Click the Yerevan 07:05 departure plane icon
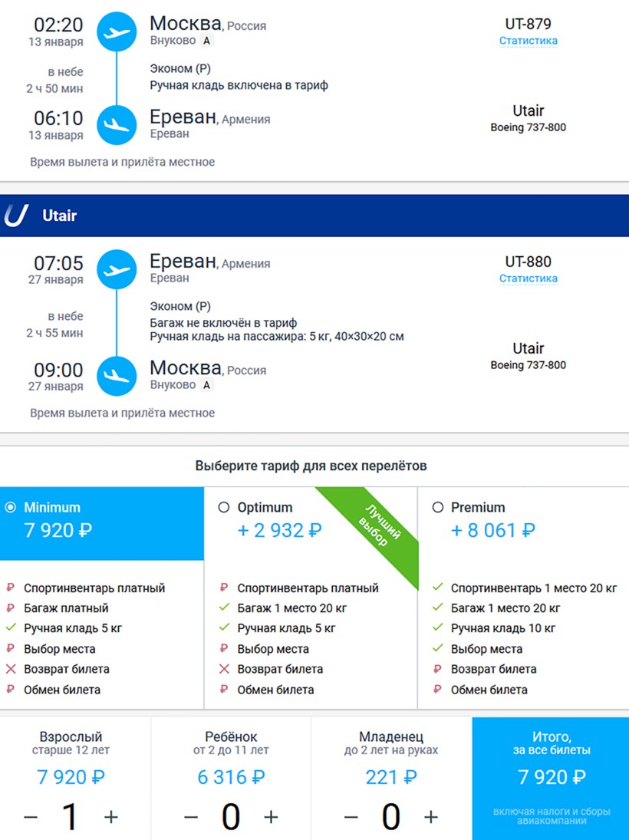Image resolution: width=629 pixels, height=840 pixels. [117, 269]
